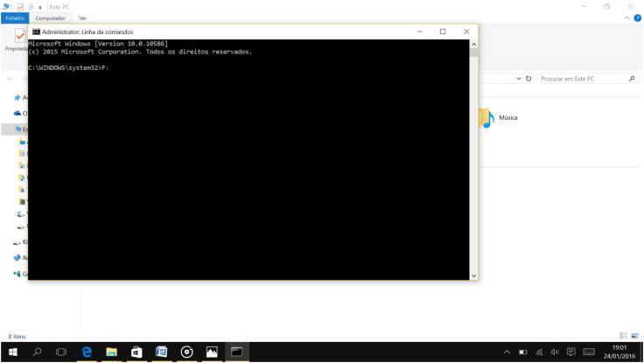Open the Action Center notifications icon
644x363 pixels.
point(570,352)
